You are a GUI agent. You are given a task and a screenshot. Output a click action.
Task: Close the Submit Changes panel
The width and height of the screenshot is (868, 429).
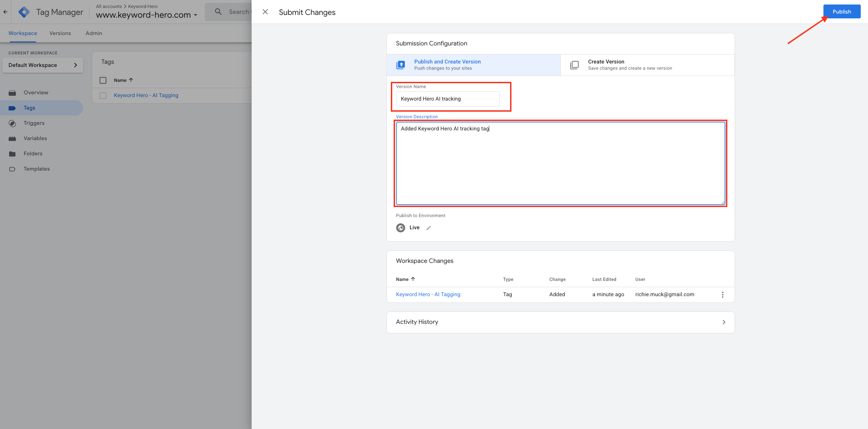[x=265, y=12]
